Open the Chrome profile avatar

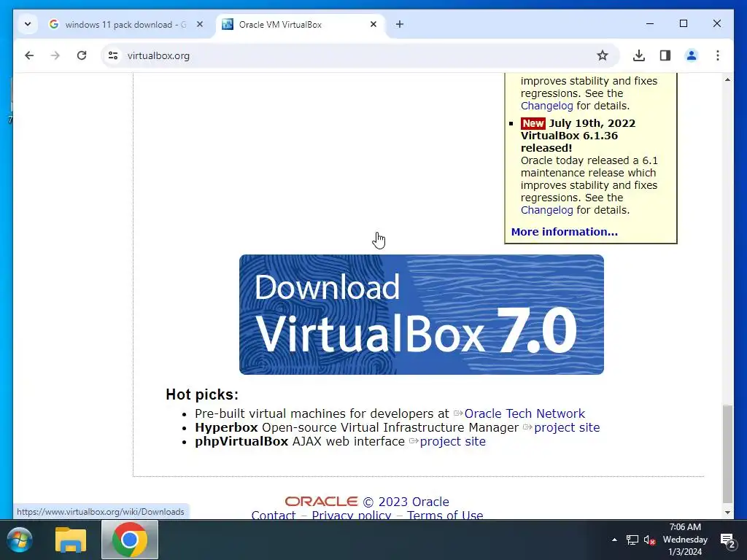pos(692,55)
